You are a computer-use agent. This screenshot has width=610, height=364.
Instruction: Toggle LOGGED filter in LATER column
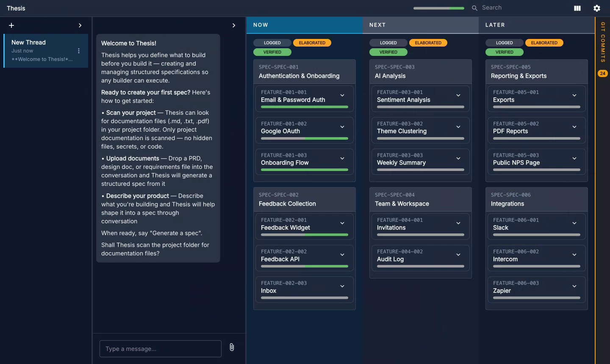click(505, 43)
